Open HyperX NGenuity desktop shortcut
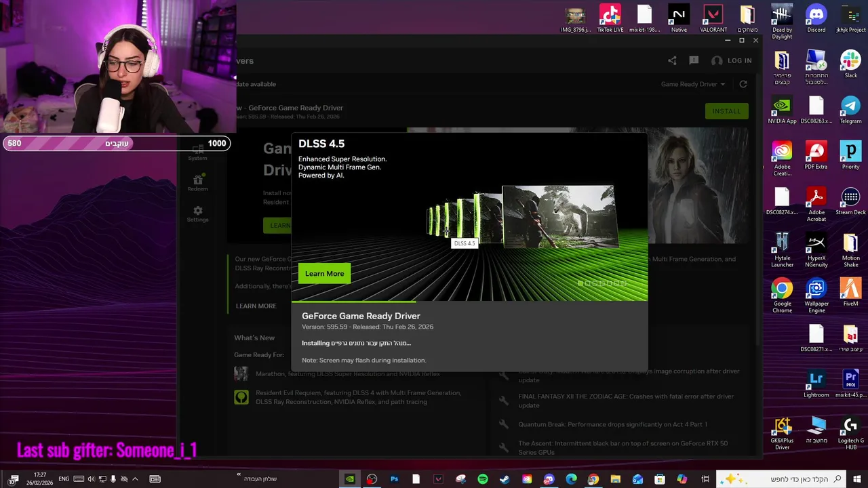The image size is (868, 488). click(816, 250)
